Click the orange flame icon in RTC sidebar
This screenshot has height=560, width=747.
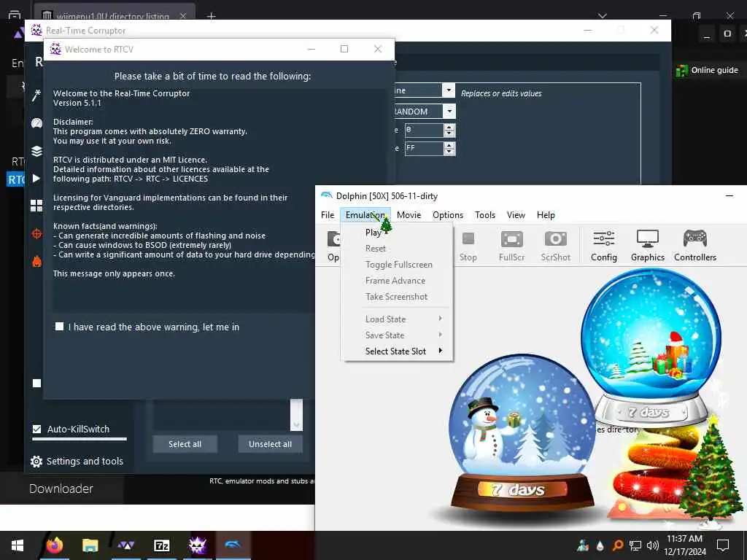[36, 261]
